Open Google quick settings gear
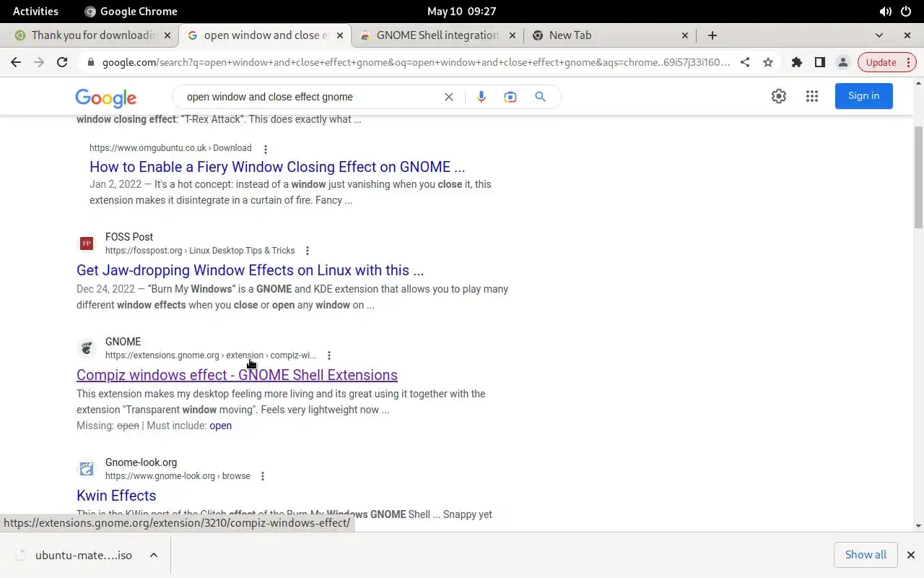The width and height of the screenshot is (924, 578). click(x=779, y=96)
